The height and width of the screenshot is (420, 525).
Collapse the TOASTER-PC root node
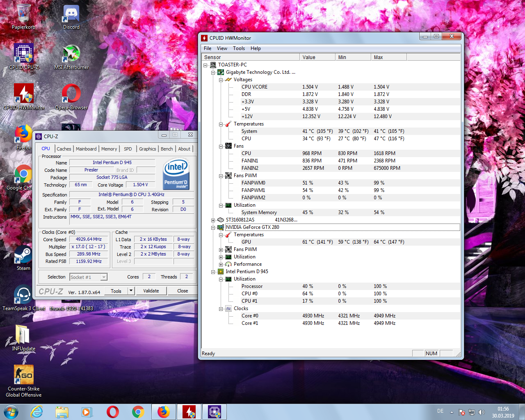pos(205,65)
